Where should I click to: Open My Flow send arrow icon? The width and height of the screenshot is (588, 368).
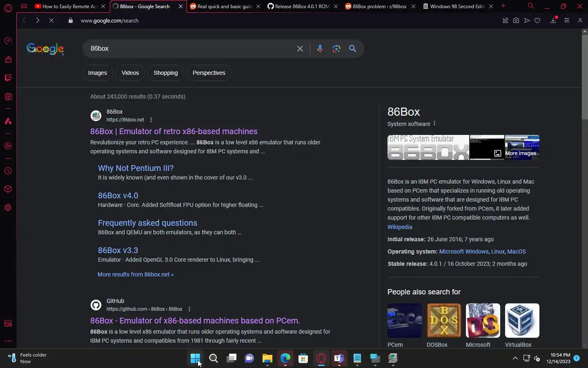527,20
